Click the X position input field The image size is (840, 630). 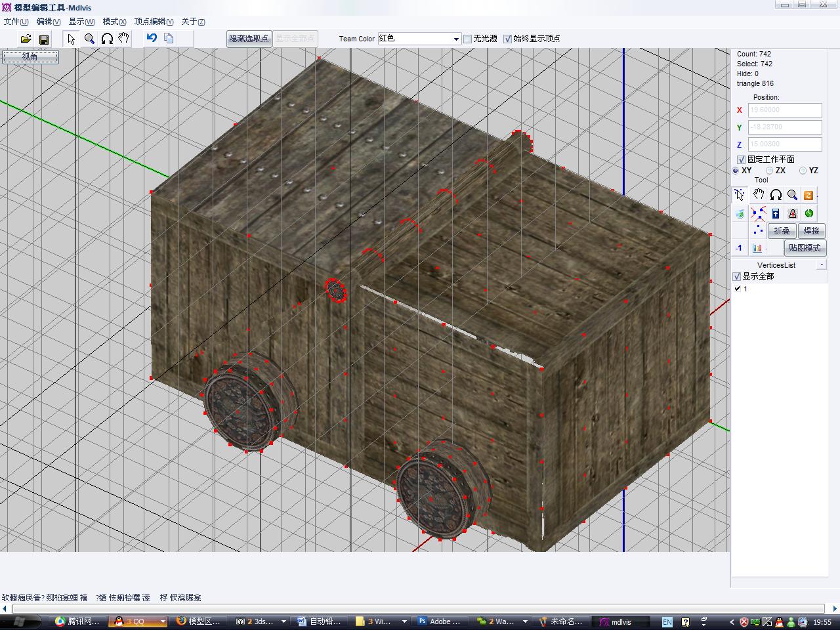point(785,110)
